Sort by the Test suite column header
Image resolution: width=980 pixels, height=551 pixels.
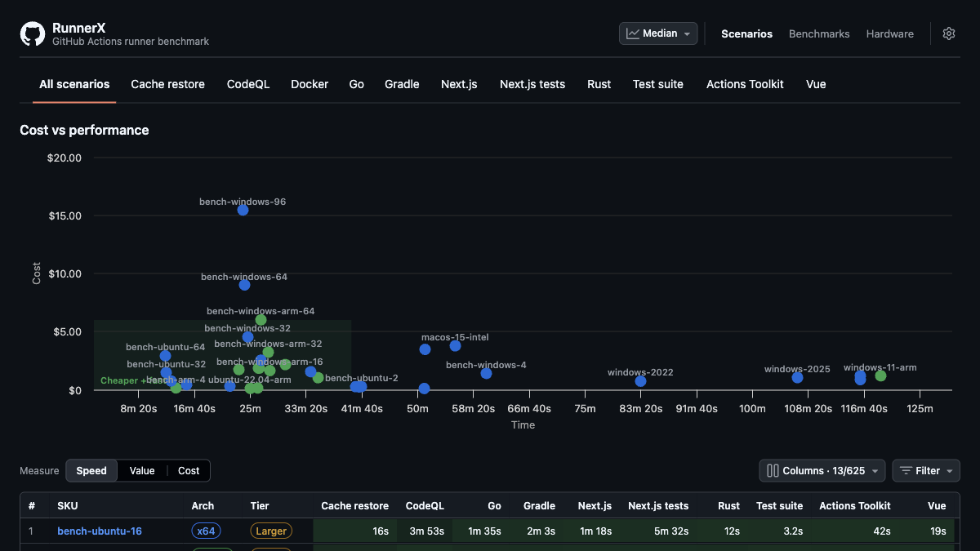click(x=779, y=506)
